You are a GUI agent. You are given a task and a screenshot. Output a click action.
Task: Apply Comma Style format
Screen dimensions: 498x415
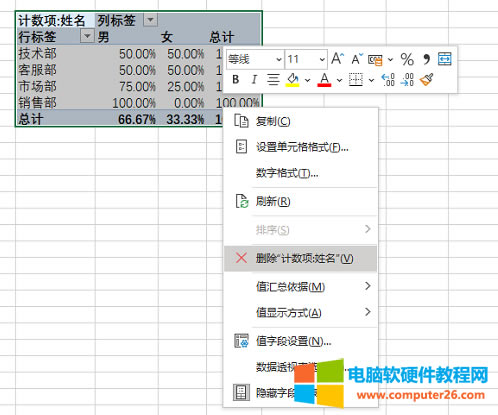click(426, 59)
